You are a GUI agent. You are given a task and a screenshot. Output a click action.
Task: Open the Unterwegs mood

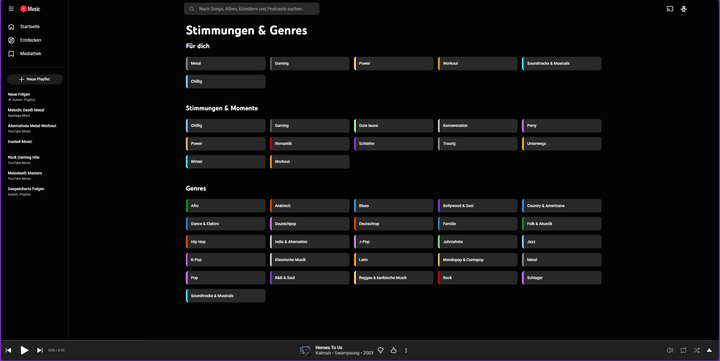click(x=562, y=144)
